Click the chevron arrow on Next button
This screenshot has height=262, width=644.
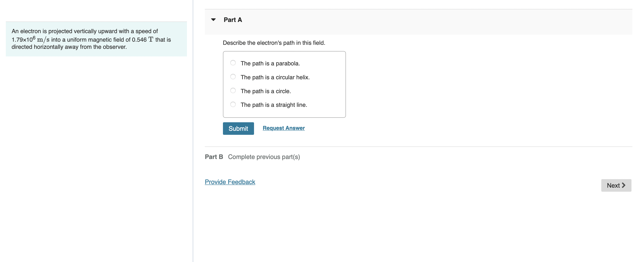(623, 185)
